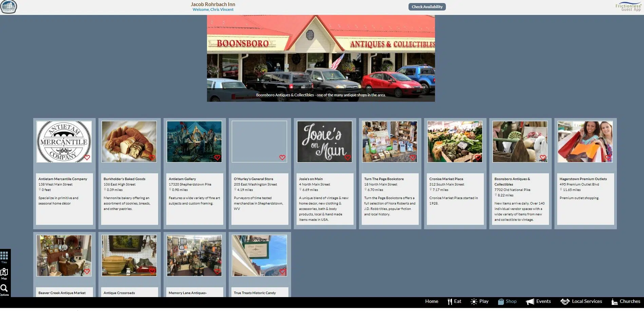Toggle heart on O'Hurley's General Store card

click(282, 158)
